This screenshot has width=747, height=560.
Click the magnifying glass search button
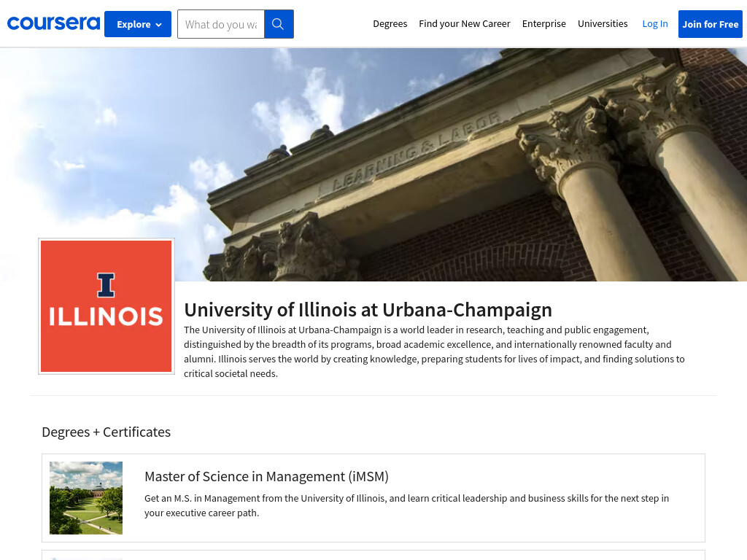pyautogui.click(x=279, y=24)
